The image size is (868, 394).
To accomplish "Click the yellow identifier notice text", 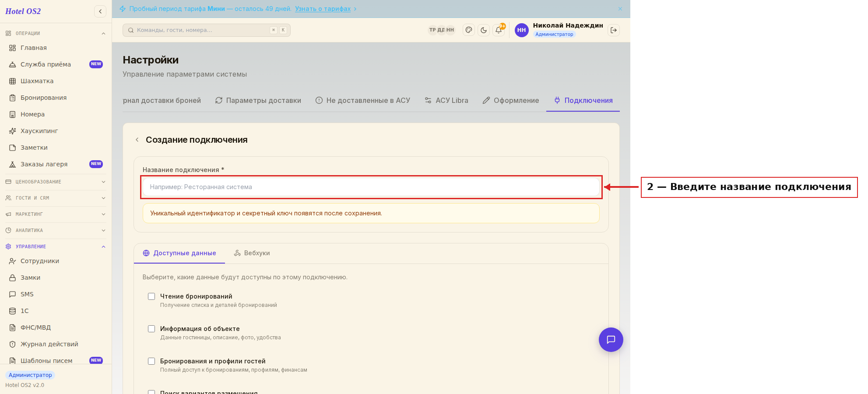I will coord(266,213).
